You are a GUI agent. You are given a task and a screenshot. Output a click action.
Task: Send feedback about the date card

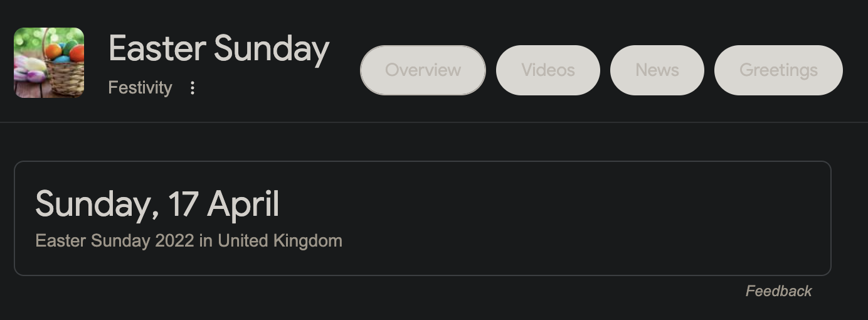(x=778, y=291)
